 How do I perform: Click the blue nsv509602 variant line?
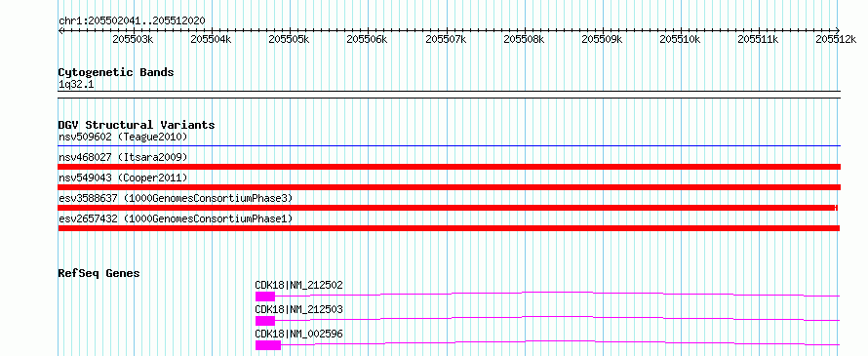pos(450,146)
